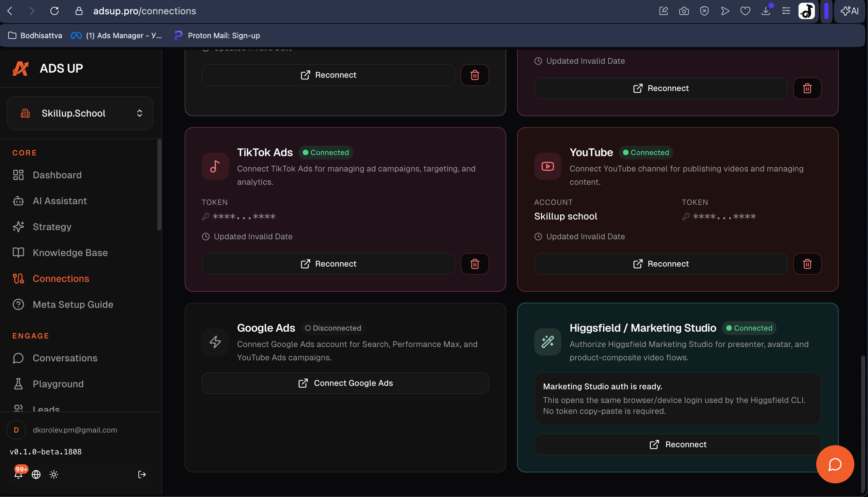Take a snapshot with the camera icon
Image resolution: width=868 pixels, height=497 pixels.
(684, 11)
